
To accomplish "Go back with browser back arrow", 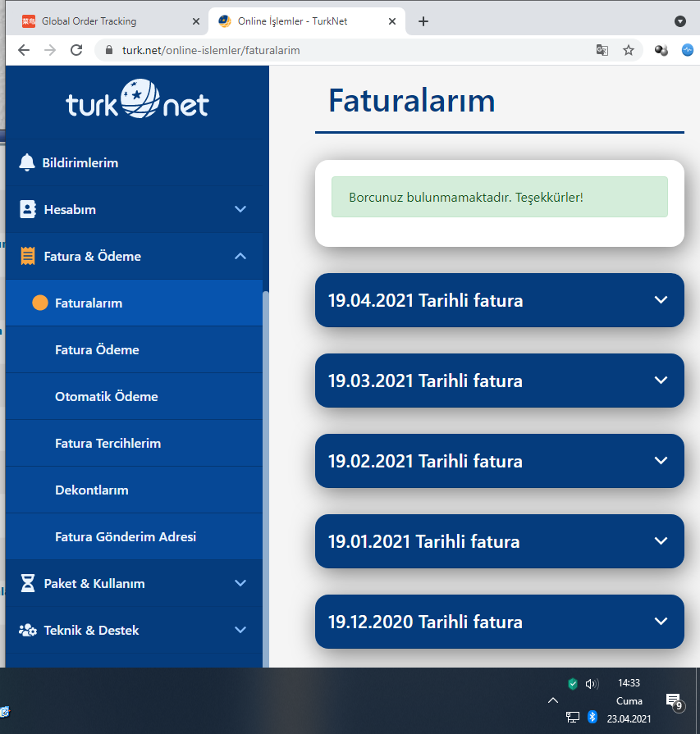I will (24, 50).
